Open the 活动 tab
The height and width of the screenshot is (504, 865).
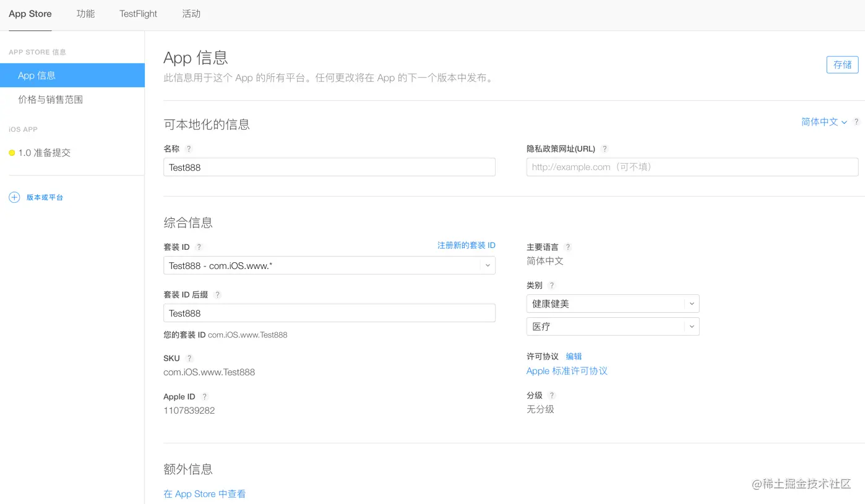pyautogui.click(x=191, y=14)
